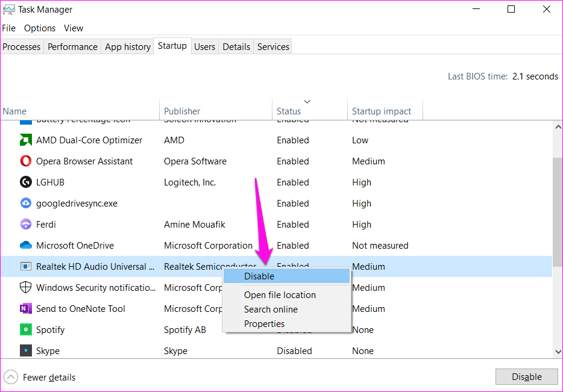The height and width of the screenshot is (392, 563).
Task: Open the View menu
Action: click(x=74, y=28)
